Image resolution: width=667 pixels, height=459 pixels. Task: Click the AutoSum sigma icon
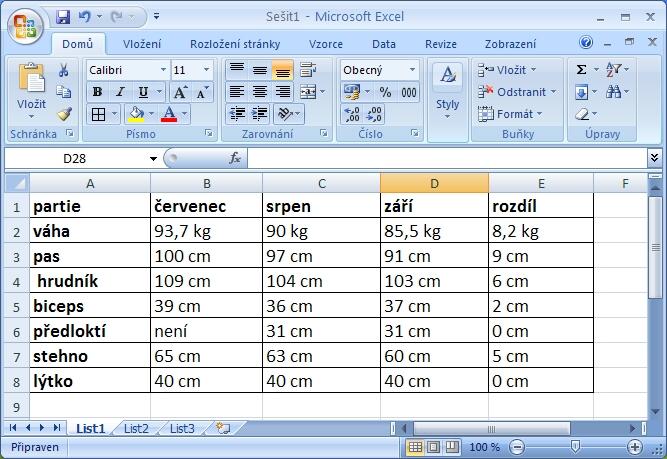coord(581,70)
